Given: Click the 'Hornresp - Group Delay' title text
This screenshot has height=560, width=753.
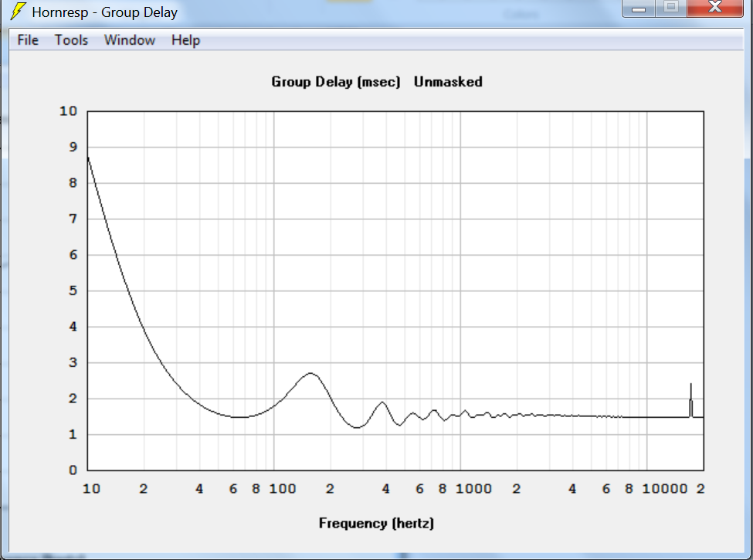Looking at the screenshot, I should tap(105, 12).
